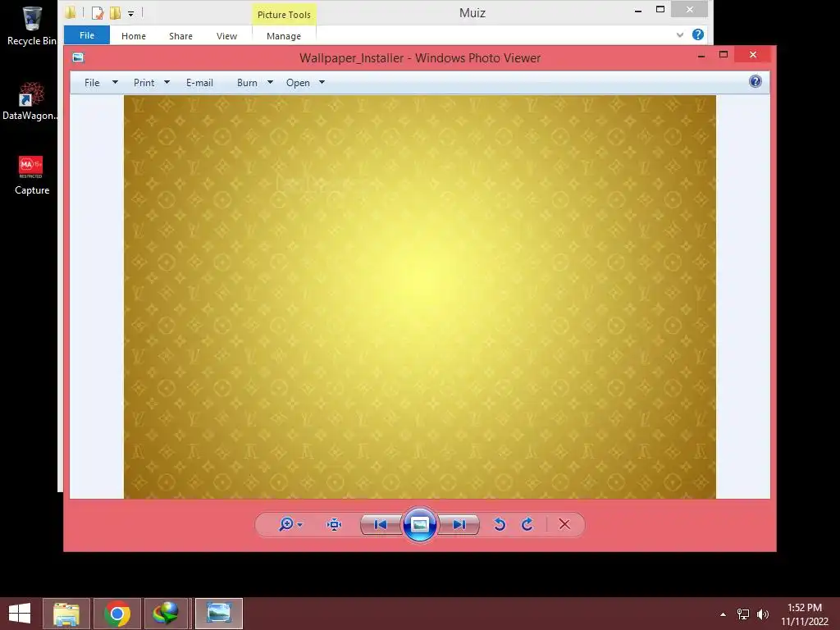Go to the next photo
Viewport: 840px width, 630px height.
point(459,524)
